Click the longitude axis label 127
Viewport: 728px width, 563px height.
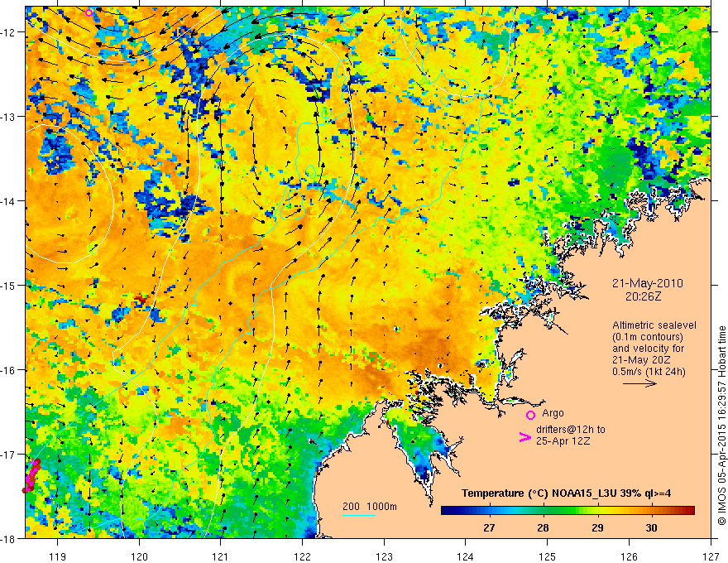pos(711,556)
